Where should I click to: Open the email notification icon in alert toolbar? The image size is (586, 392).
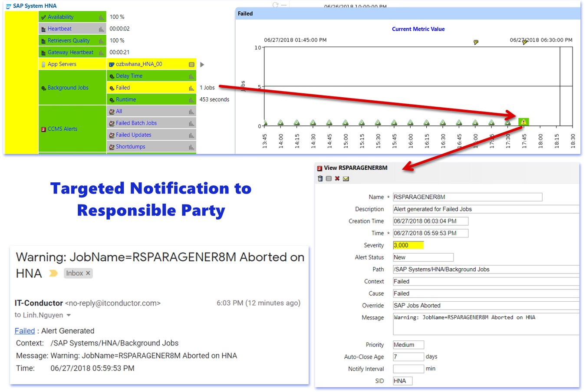[346, 178]
